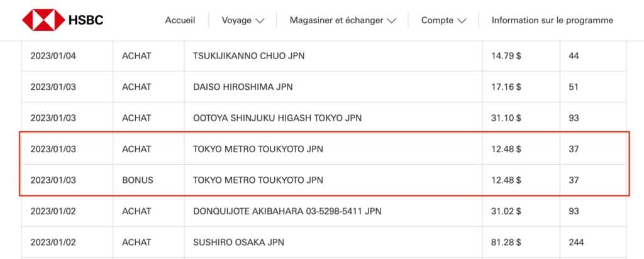
Task: Click the BONUS type cell
Action: point(137,180)
